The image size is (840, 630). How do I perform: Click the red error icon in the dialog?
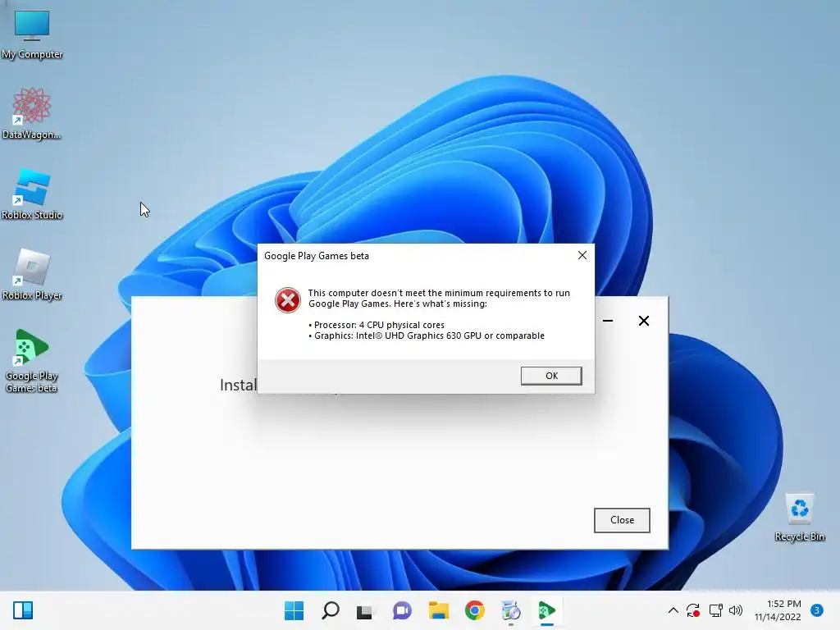[288, 300]
